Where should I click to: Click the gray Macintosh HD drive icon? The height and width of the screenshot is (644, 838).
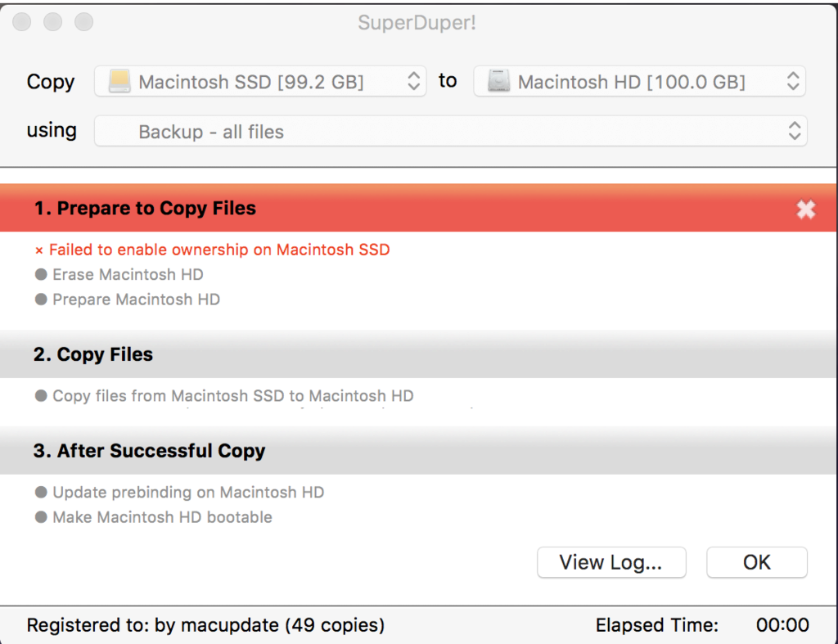pyautogui.click(x=498, y=81)
